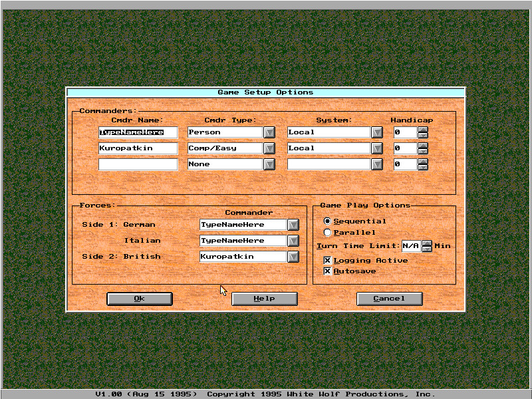Click the Game Setup Options title bar
The height and width of the screenshot is (399, 532).
point(265,92)
